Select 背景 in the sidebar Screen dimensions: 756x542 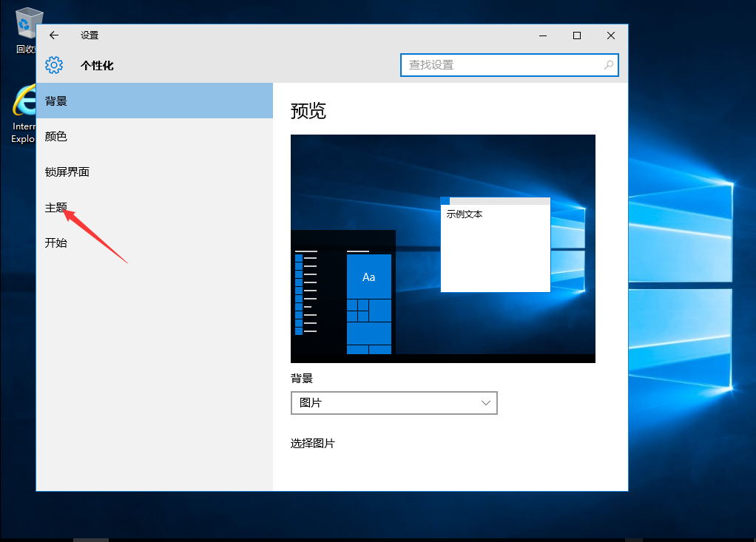pos(155,101)
